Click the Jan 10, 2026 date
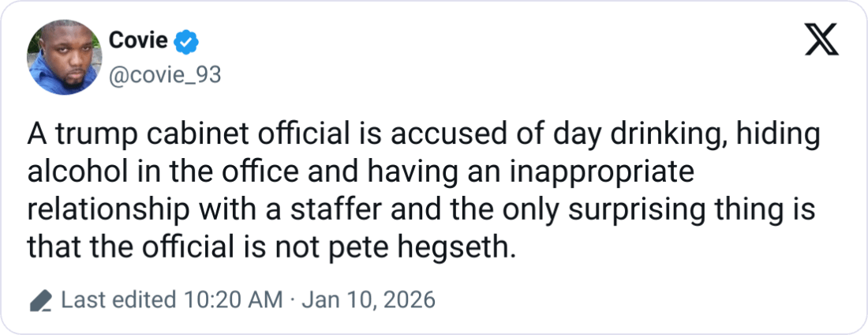The height and width of the screenshot is (335, 868). coord(368,300)
